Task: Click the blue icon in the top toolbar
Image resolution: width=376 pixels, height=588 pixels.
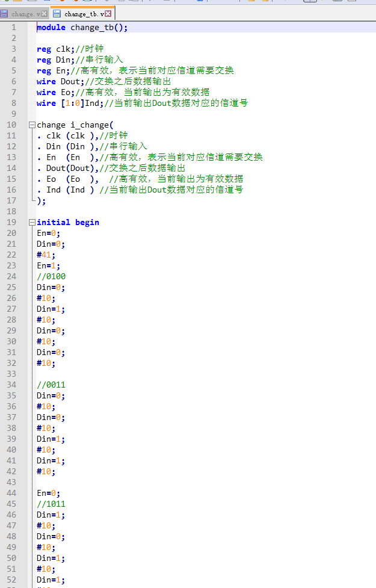Action: click(x=199, y=2)
